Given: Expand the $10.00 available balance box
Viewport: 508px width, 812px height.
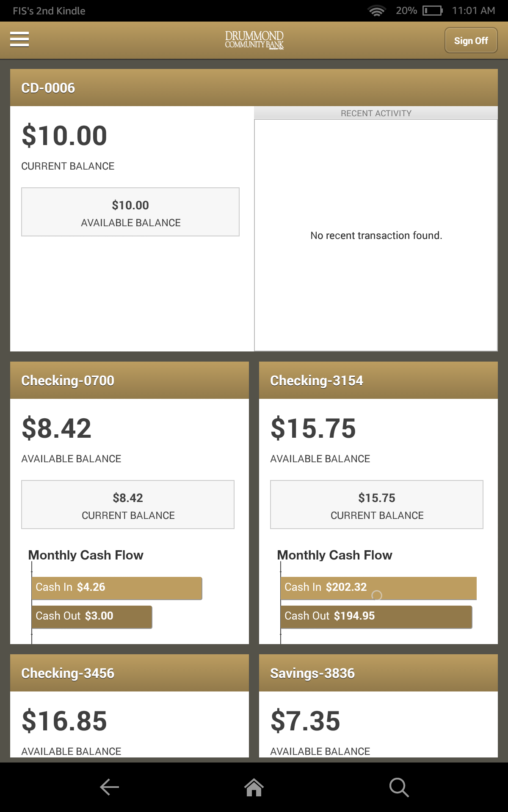Looking at the screenshot, I should (130, 212).
